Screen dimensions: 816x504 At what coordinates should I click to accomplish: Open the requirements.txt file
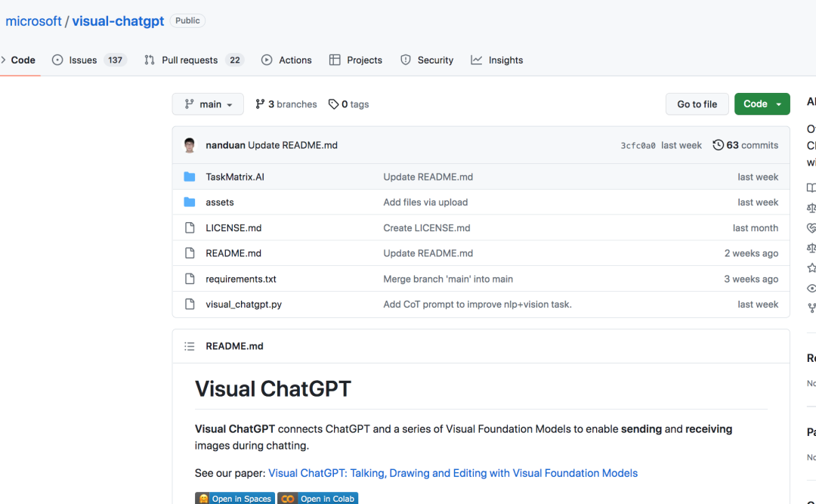tap(240, 279)
